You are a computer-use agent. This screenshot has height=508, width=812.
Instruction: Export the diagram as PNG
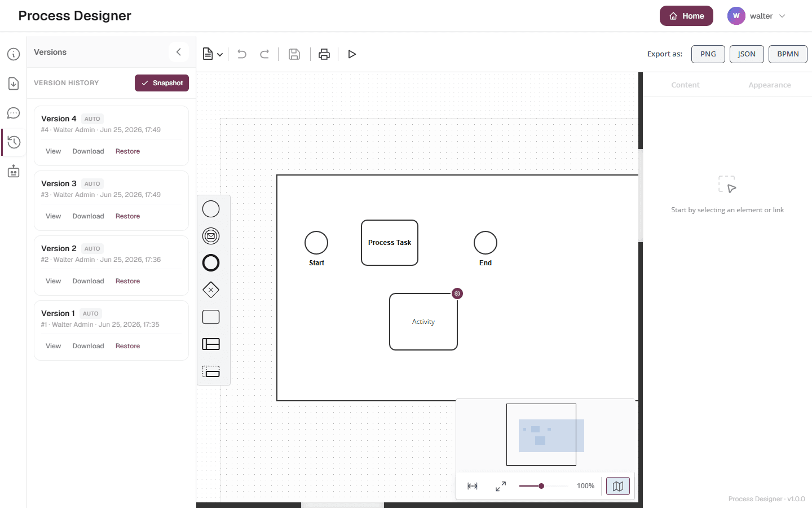[x=708, y=54]
